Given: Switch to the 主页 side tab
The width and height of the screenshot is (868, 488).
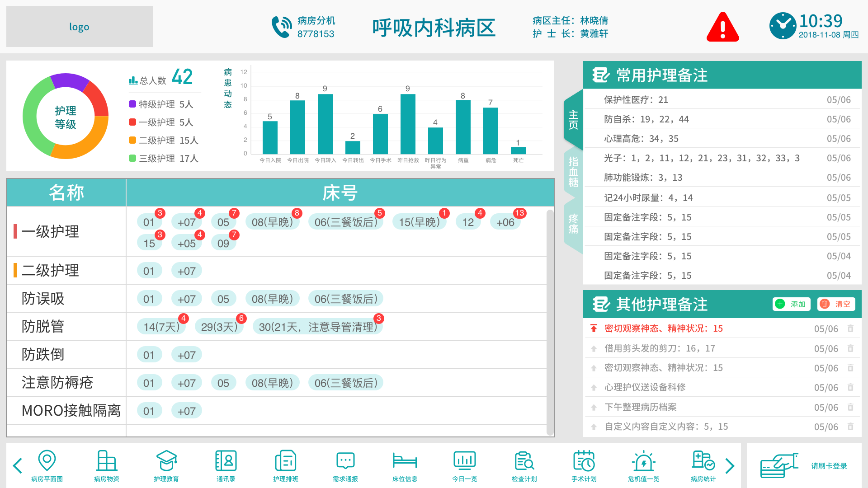Looking at the screenshot, I should [x=573, y=120].
